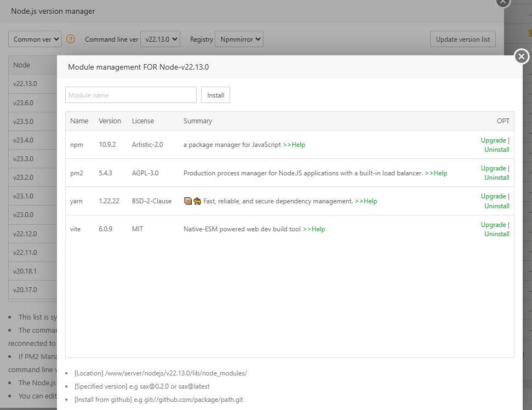Uninstall the vite module

(496, 234)
